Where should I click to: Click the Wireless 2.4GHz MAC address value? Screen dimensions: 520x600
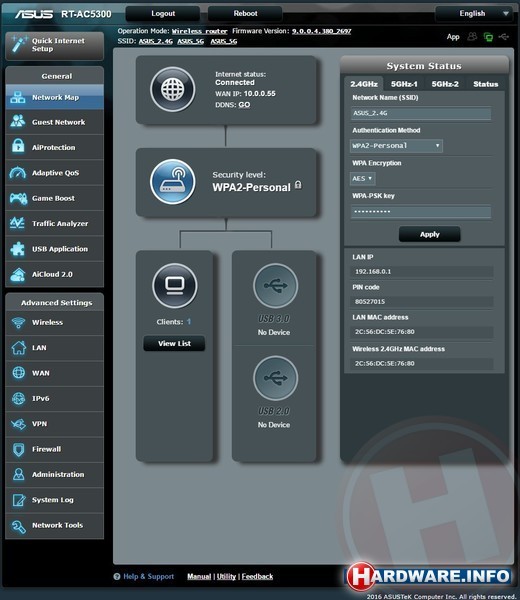[422, 364]
